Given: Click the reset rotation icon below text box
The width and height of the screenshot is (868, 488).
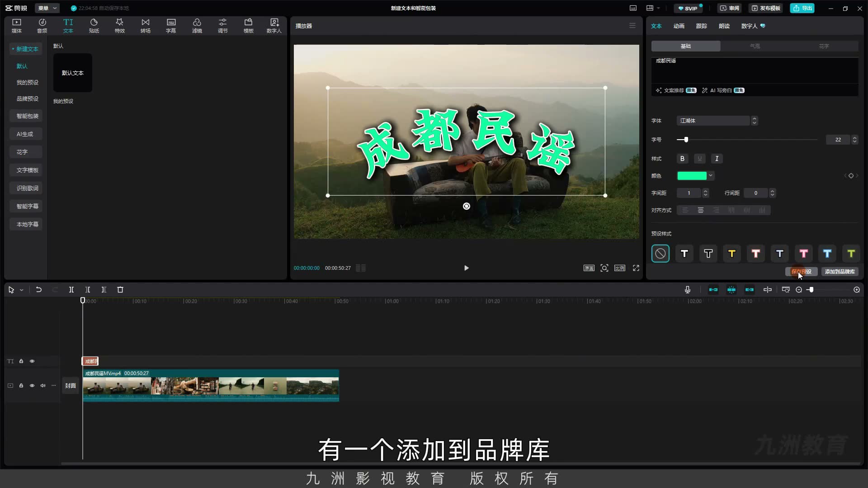Looking at the screenshot, I should 467,206.
